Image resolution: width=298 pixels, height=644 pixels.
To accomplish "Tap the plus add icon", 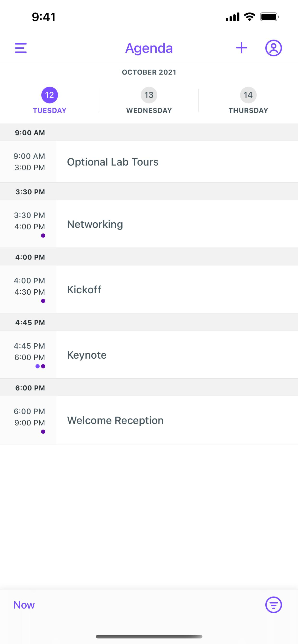I will pyautogui.click(x=242, y=48).
